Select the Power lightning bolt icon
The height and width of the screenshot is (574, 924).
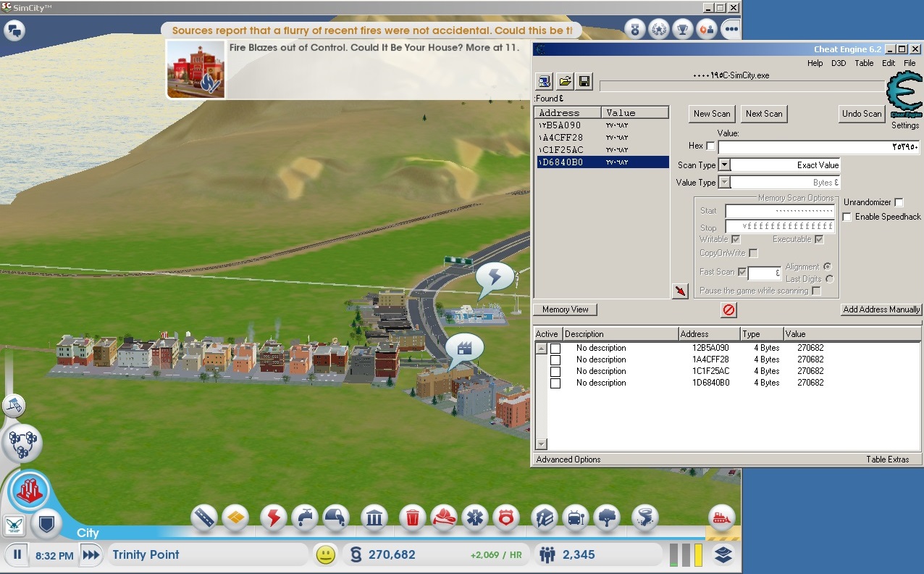point(274,517)
